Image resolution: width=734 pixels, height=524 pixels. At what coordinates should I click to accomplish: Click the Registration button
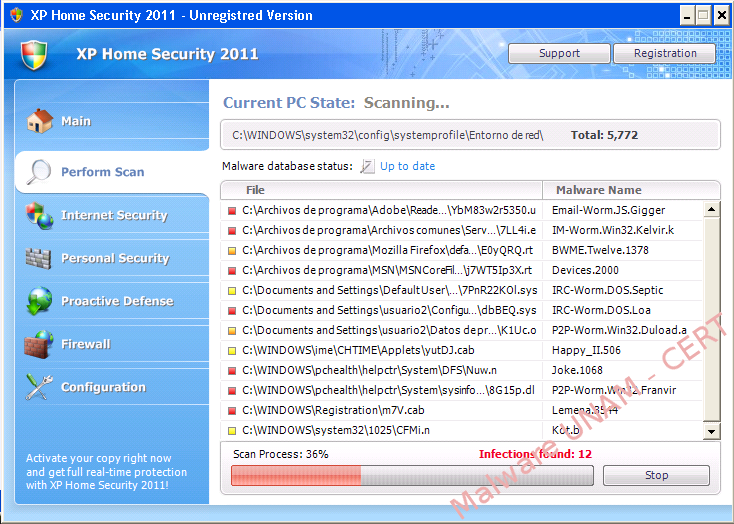click(x=665, y=53)
